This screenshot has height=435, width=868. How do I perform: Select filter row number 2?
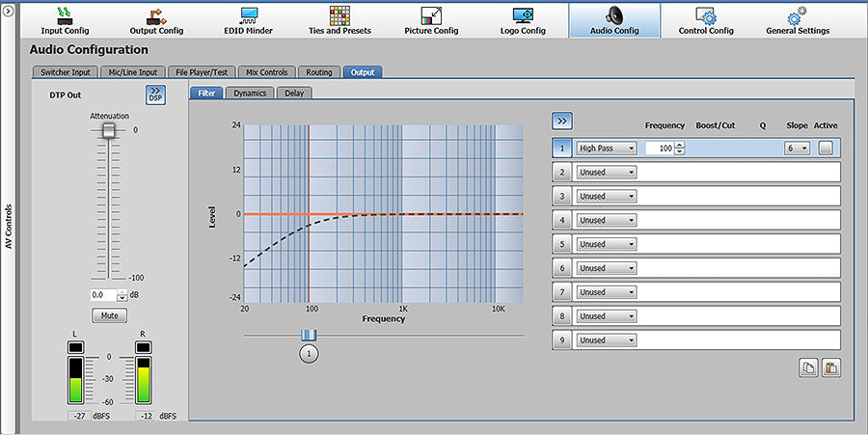562,172
